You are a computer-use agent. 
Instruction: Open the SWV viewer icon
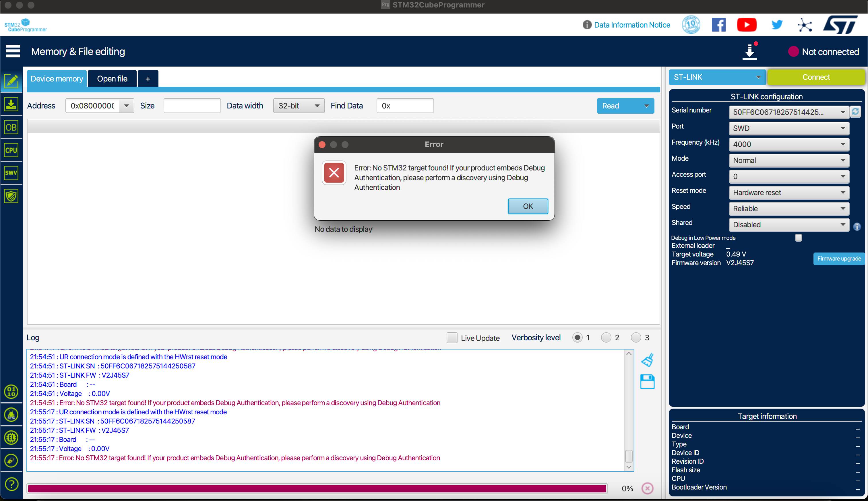[x=11, y=173]
